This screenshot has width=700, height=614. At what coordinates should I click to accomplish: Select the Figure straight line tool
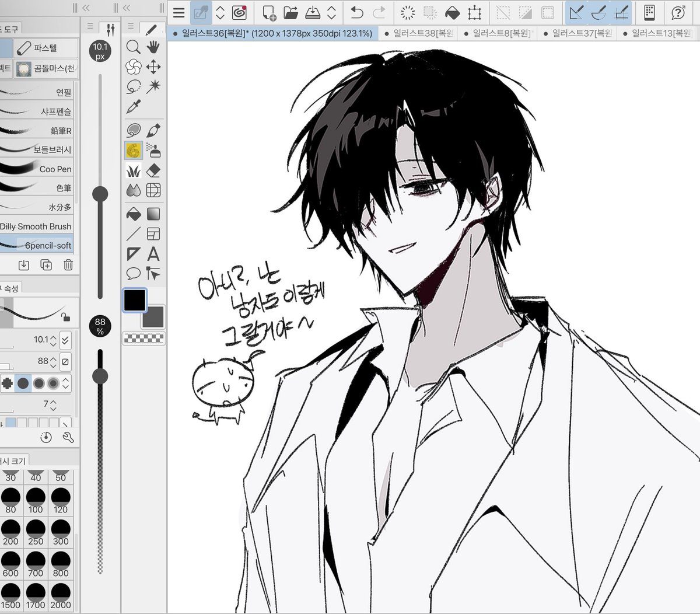pos(134,234)
